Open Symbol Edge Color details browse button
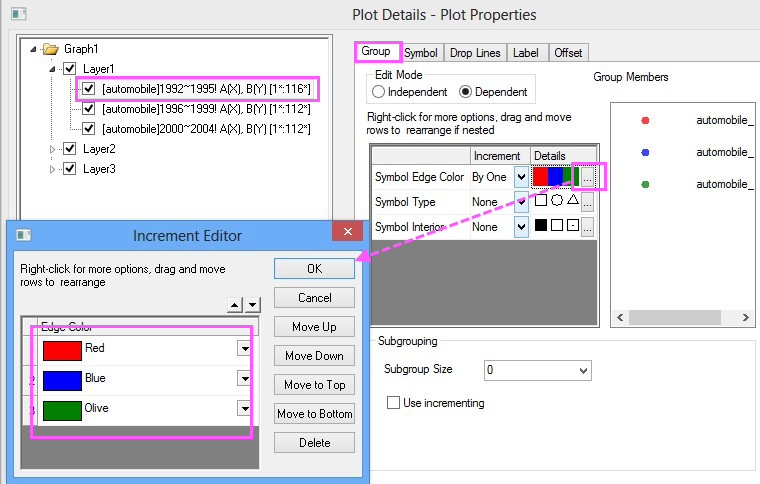Image resolution: width=760 pixels, height=484 pixels. (x=588, y=177)
